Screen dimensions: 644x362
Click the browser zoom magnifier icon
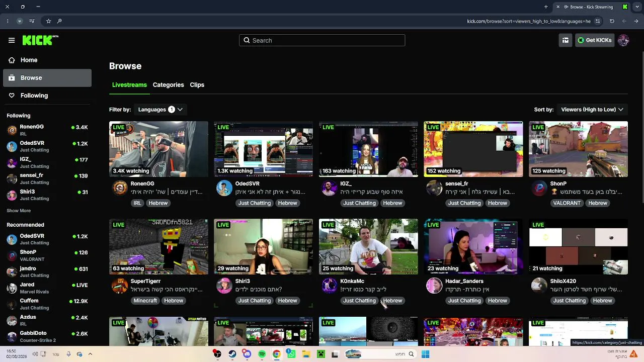coord(59,21)
